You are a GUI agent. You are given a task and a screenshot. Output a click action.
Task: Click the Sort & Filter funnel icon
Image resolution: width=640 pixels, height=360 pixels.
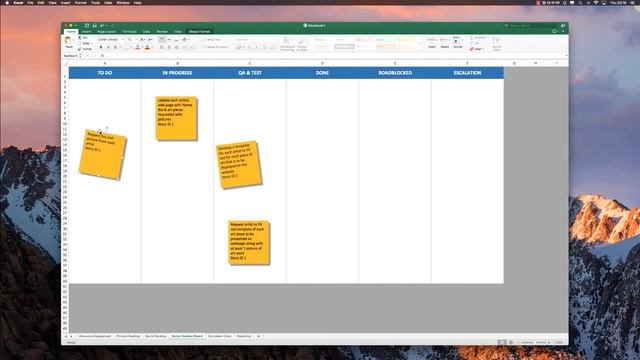496,41
